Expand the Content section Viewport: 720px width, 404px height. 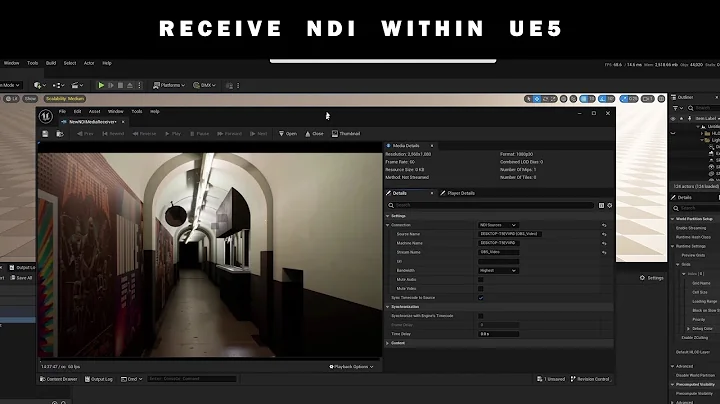click(388, 343)
